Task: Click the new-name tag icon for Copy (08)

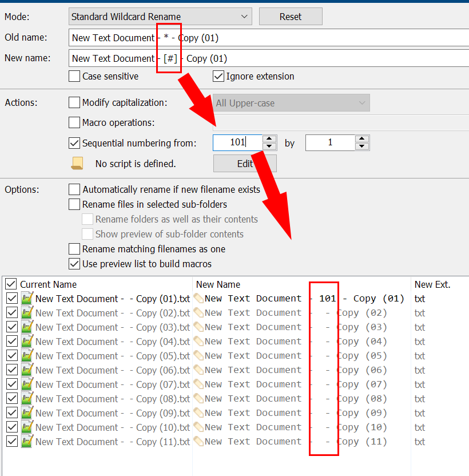Action: 199,398
